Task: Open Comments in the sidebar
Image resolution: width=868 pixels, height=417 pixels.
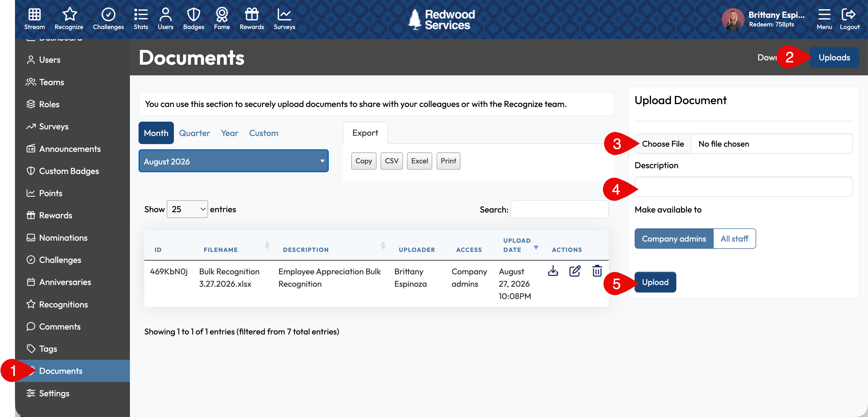Action: pyautogui.click(x=72, y=327)
